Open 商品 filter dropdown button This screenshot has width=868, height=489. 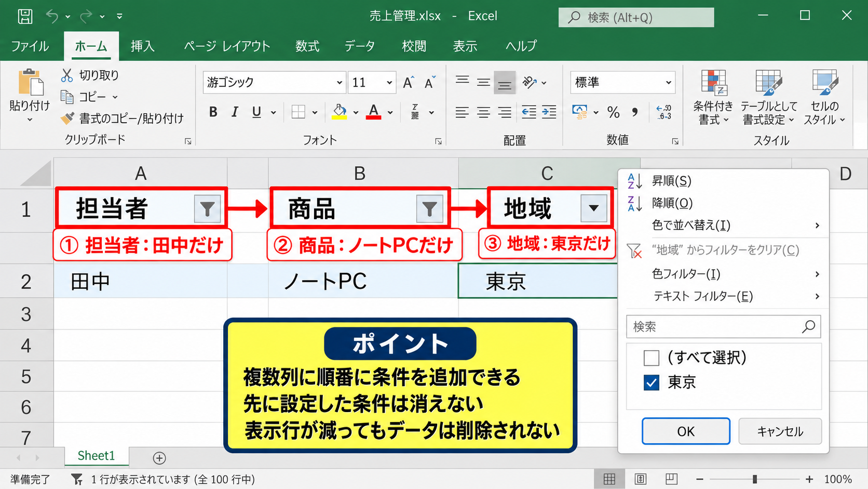tap(429, 209)
